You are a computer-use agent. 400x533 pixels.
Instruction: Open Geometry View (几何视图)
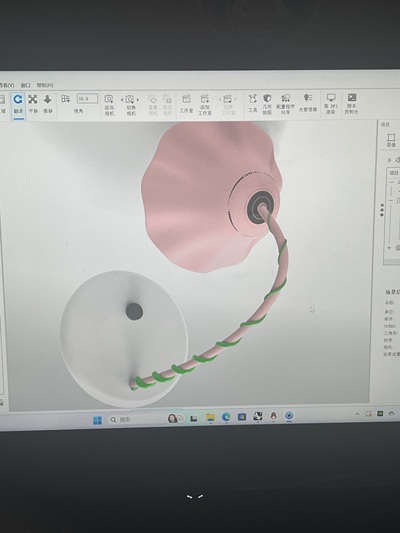(267, 104)
